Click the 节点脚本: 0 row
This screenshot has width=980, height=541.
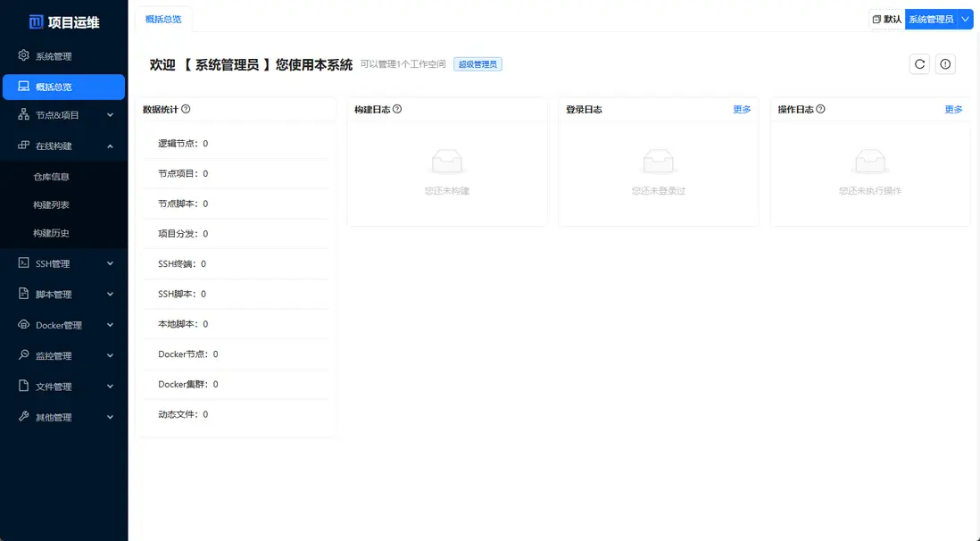click(236, 204)
